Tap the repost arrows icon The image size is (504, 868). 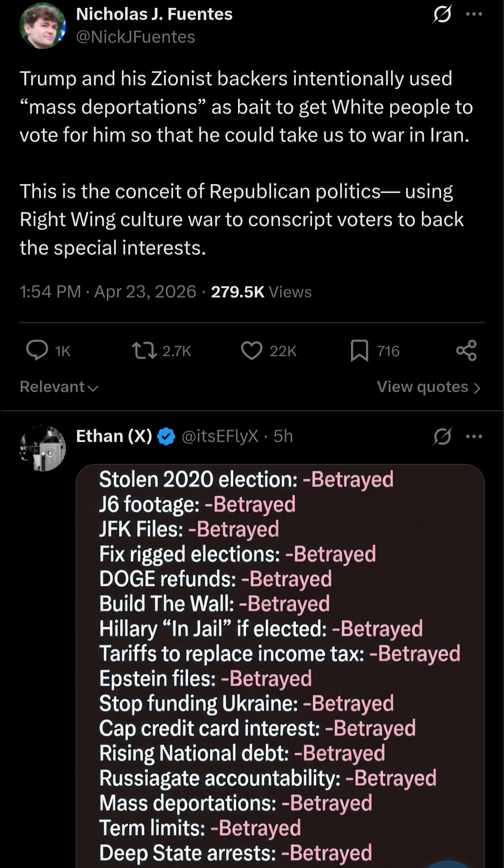coord(144,350)
